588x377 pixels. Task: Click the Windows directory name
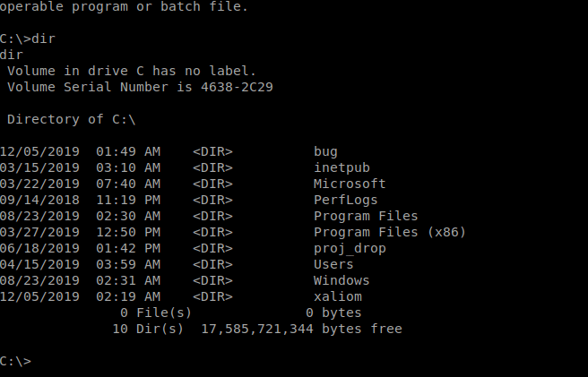(342, 280)
